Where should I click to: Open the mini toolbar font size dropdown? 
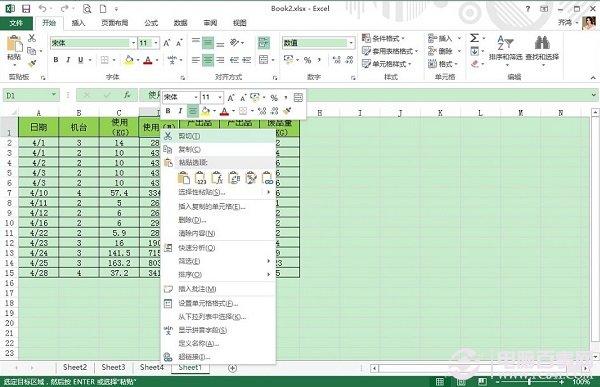point(220,97)
